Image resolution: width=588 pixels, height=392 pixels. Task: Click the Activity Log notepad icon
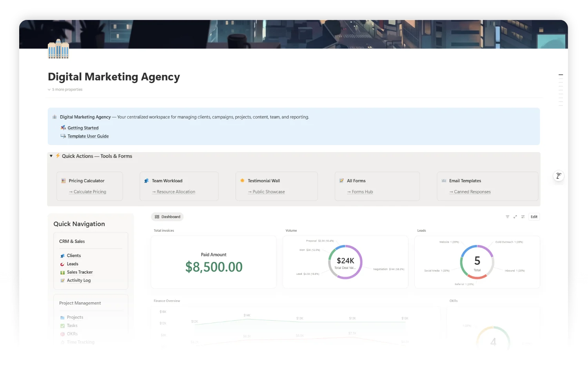click(x=62, y=281)
